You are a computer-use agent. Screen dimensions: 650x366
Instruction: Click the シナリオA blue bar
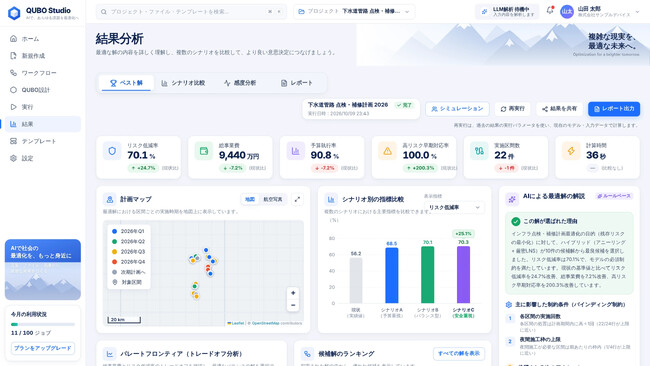[392, 276]
